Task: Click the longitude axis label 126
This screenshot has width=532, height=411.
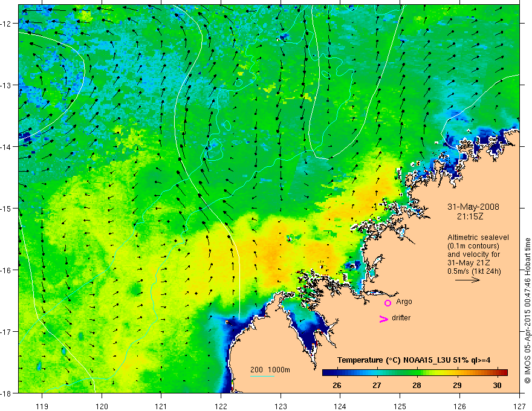Action: [x=459, y=406]
